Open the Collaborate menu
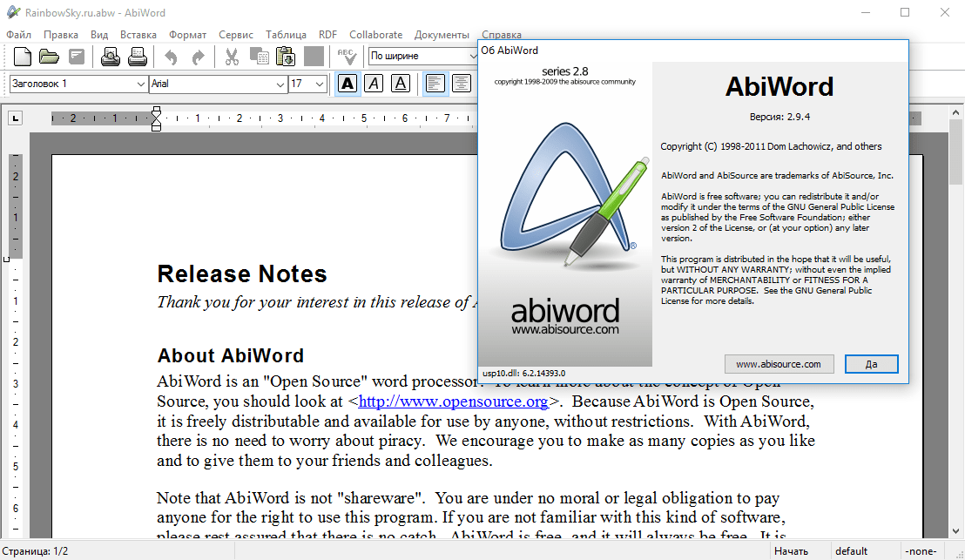Viewport: 965px width, 560px height. (375, 35)
